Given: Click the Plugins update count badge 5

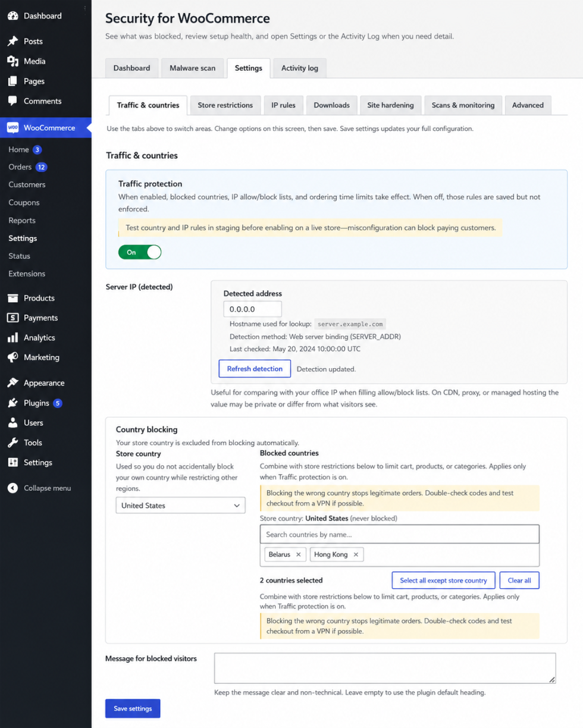Looking at the screenshot, I should click(x=58, y=403).
